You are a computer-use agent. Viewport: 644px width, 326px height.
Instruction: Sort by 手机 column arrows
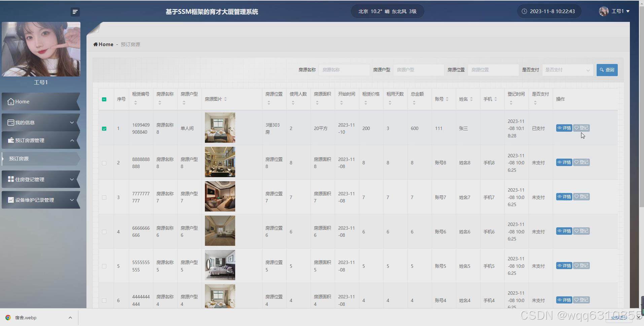pos(496,99)
